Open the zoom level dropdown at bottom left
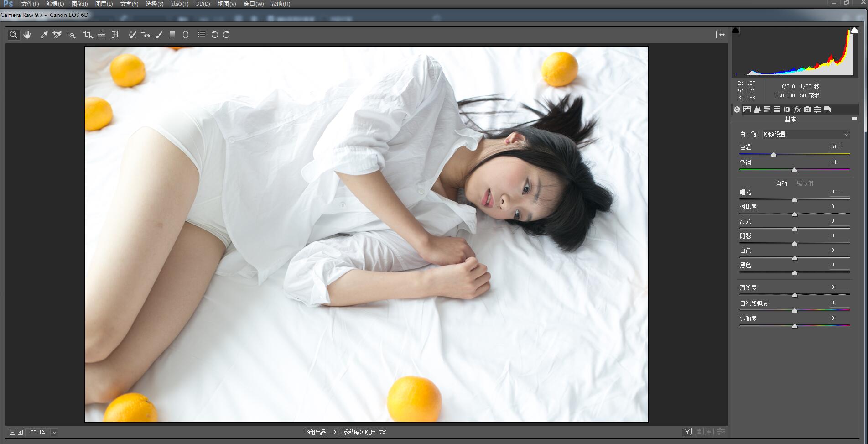 click(54, 432)
